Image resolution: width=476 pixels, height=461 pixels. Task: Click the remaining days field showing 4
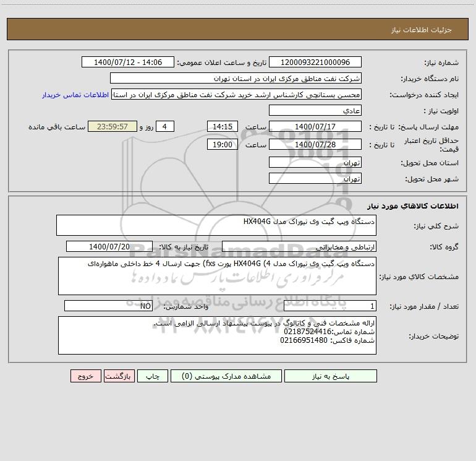[165, 126]
